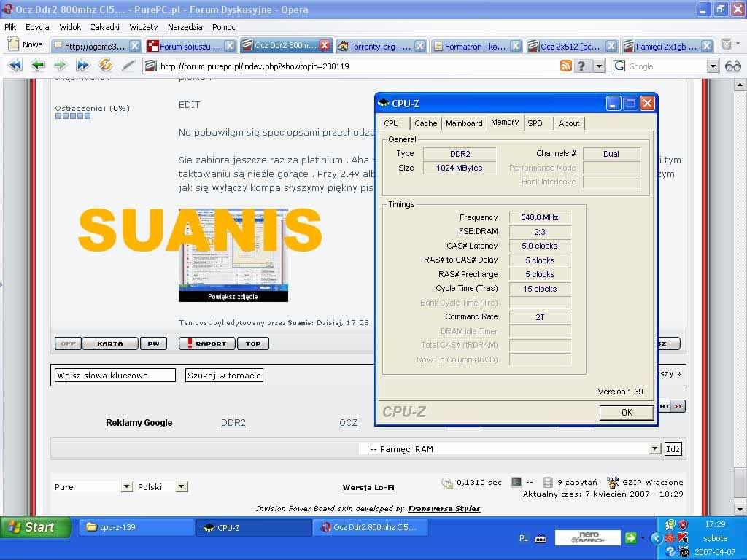The height and width of the screenshot is (560, 747).
Task: Create a new tab with Nowa button
Action: coord(26,44)
